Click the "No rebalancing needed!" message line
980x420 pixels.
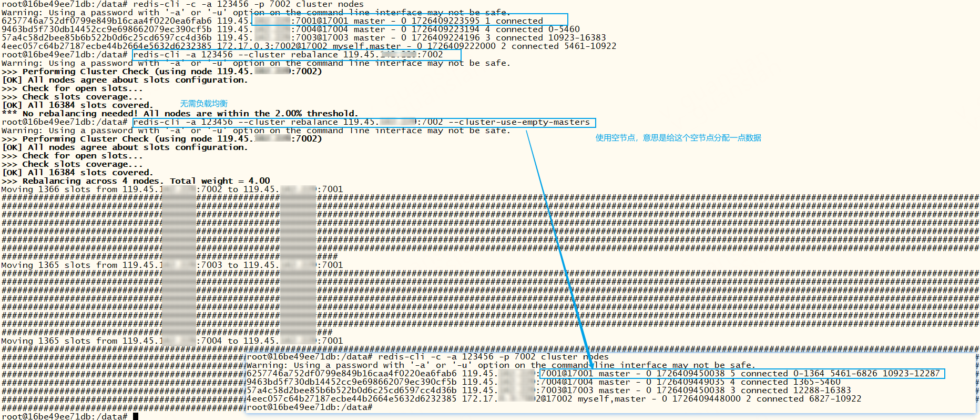tap(180, 114)
